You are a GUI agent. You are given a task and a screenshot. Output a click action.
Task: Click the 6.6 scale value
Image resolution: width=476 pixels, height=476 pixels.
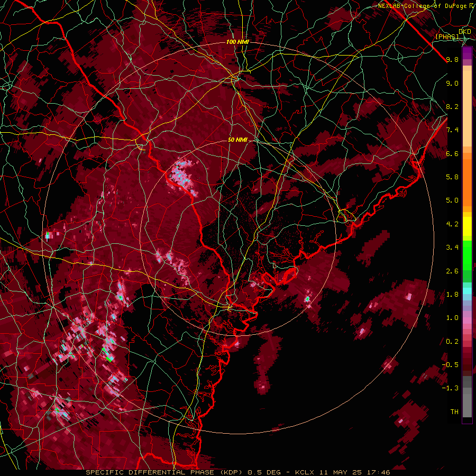coord(452,153)
